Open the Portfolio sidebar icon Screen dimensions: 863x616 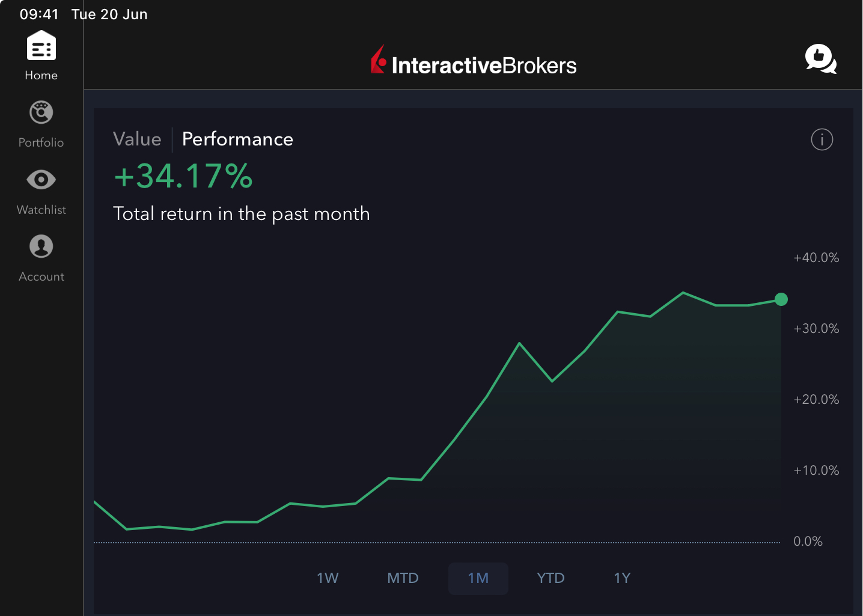(x=41, y=112)
